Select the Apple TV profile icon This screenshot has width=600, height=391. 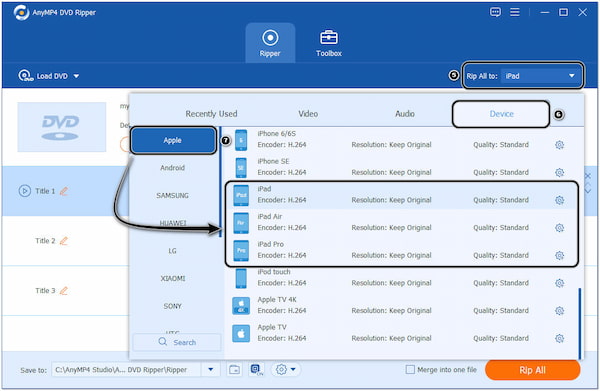click(241, 333)
